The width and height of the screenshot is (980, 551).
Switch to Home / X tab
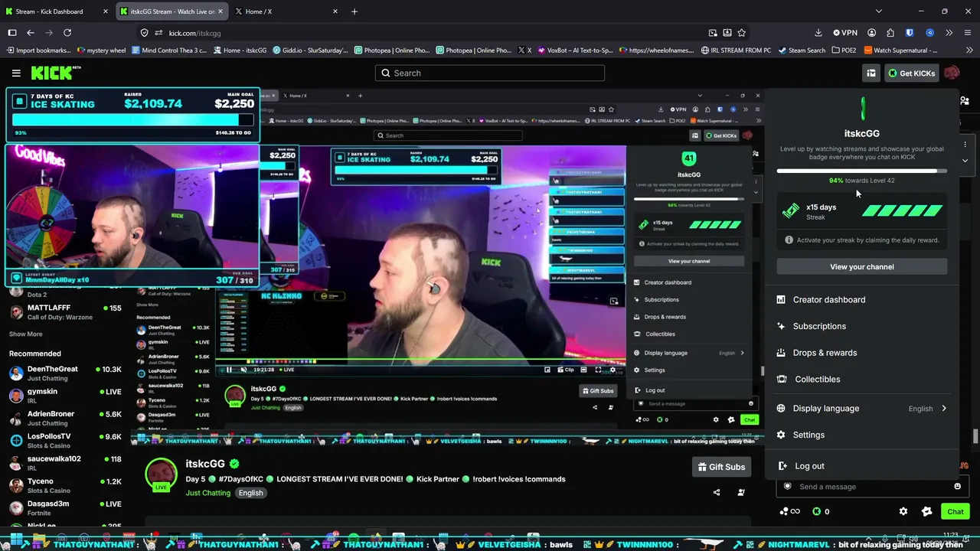pyautogui.click(x=286, y=11)
